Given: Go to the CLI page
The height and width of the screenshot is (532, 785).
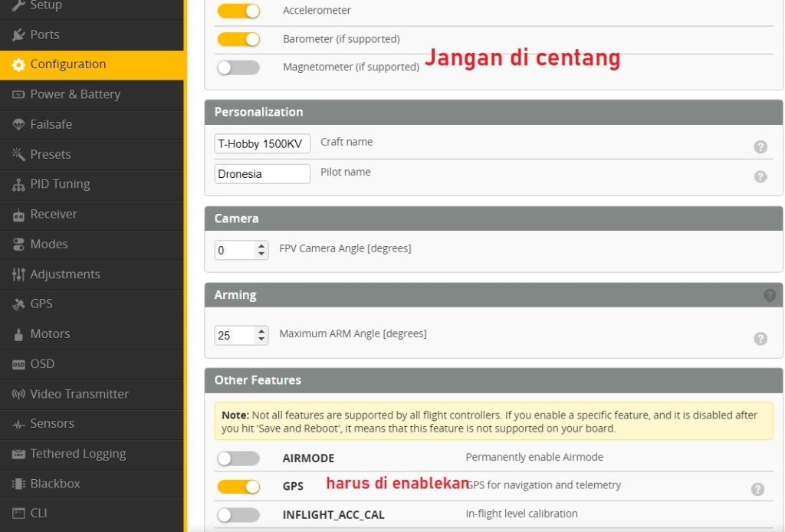Looking at the screenshot, I should pyautogui.click(x=38, y=514).
